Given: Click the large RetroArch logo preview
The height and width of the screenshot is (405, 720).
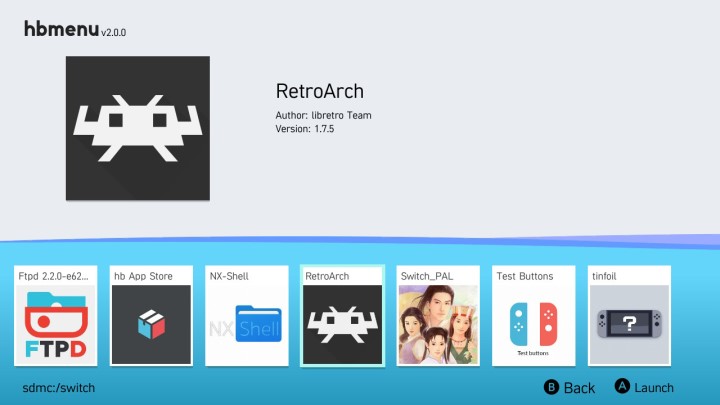Looking at the screenshot, I should click(x=138, y=128).
